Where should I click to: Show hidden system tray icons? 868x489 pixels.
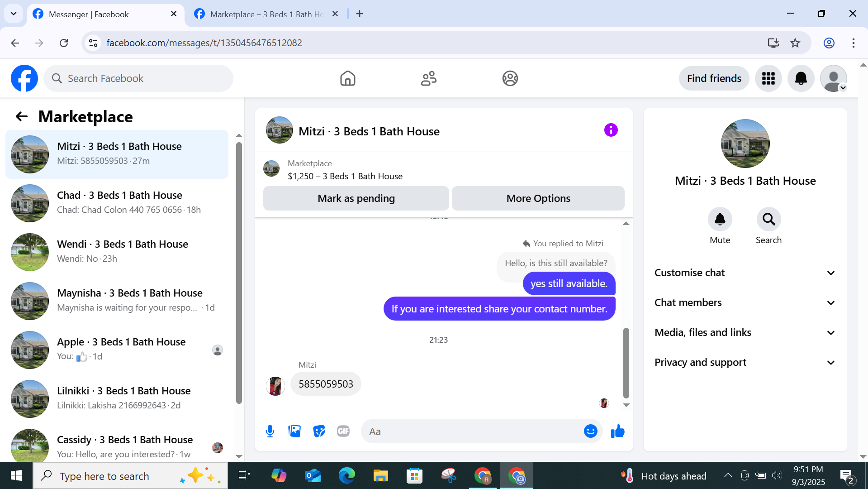[x=728, y=475]
